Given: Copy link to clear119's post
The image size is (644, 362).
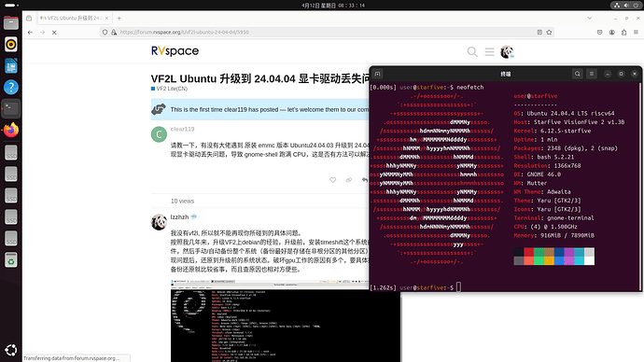Looking at the screenshot, I should [349, 180].
